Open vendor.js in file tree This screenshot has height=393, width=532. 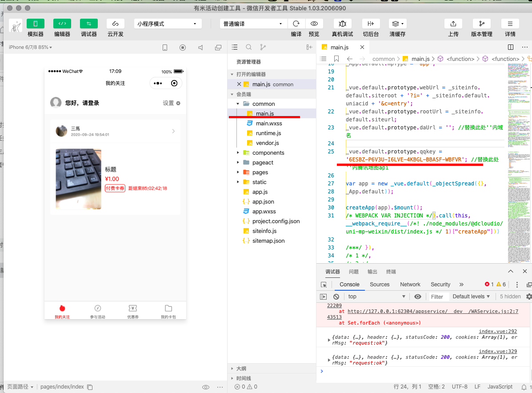tap(268, 143)
